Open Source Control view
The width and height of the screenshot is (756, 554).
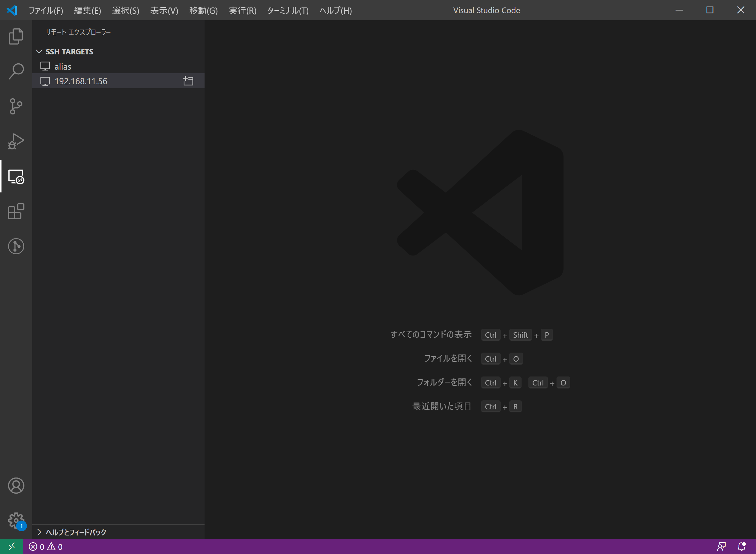point(16,106)
